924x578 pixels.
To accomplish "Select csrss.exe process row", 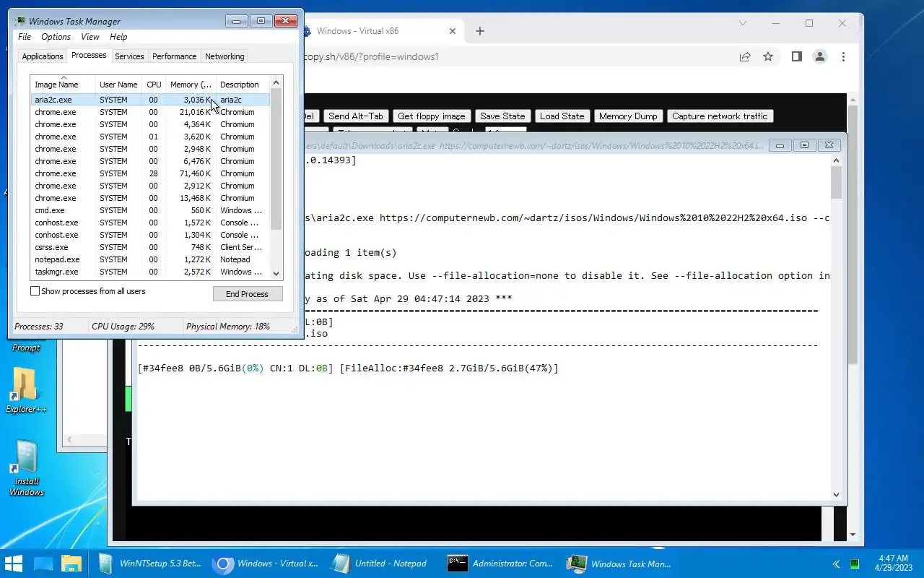I will point(150,247).
